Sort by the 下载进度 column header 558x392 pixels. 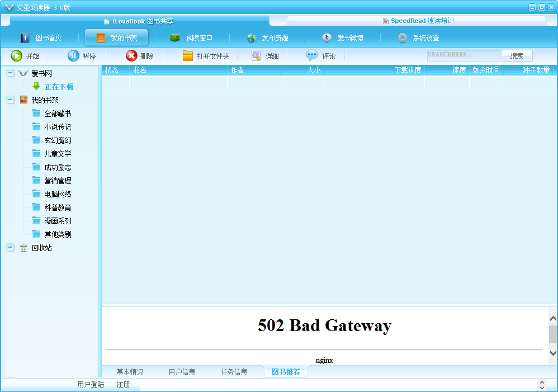pyautogui.click(x=375, y=70)
